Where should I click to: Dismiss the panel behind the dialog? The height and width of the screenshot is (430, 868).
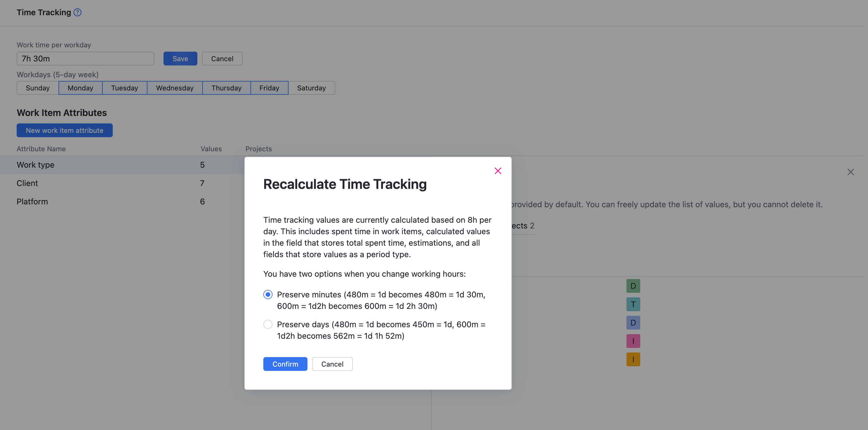point(851,172)
